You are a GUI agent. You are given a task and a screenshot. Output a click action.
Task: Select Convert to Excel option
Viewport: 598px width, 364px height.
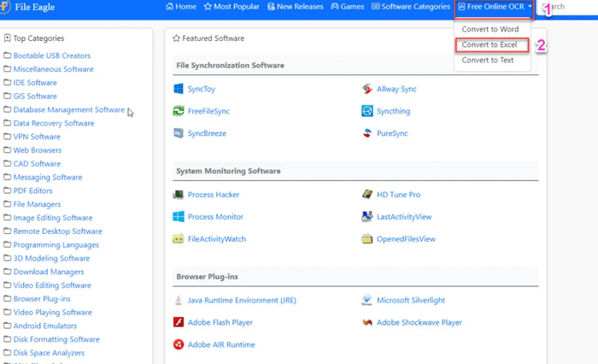tap(490, 44)
